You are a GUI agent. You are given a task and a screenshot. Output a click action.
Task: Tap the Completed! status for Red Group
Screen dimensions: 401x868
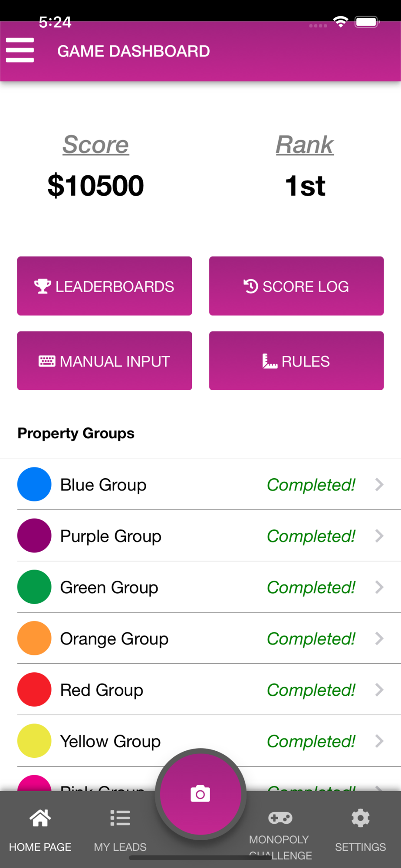(311, 690)
